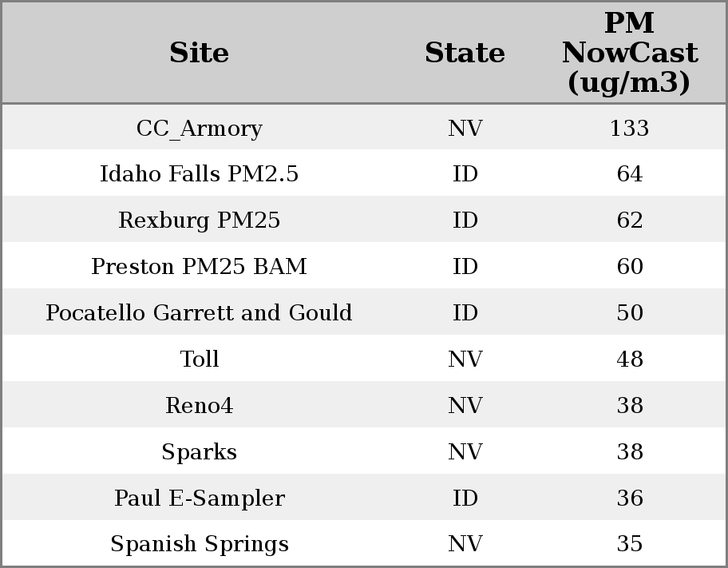Click the Site column header
The image size is (728, 568).
[200, 54]
